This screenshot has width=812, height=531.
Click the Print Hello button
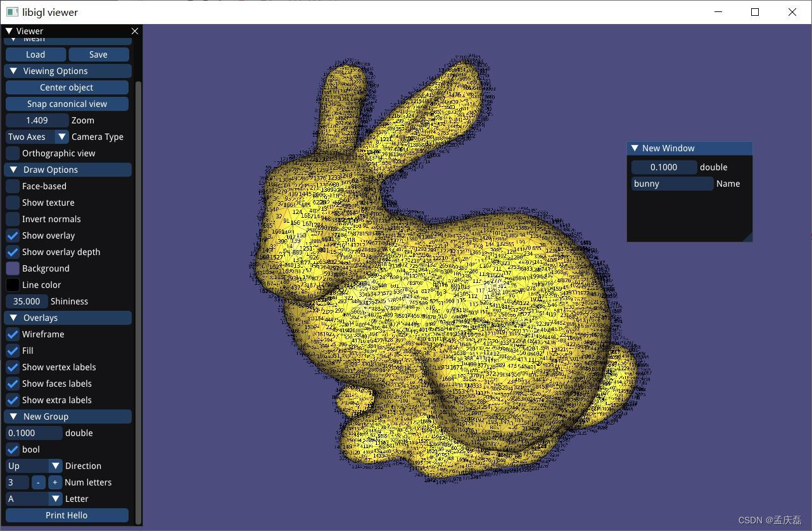(x=67, y=515)
